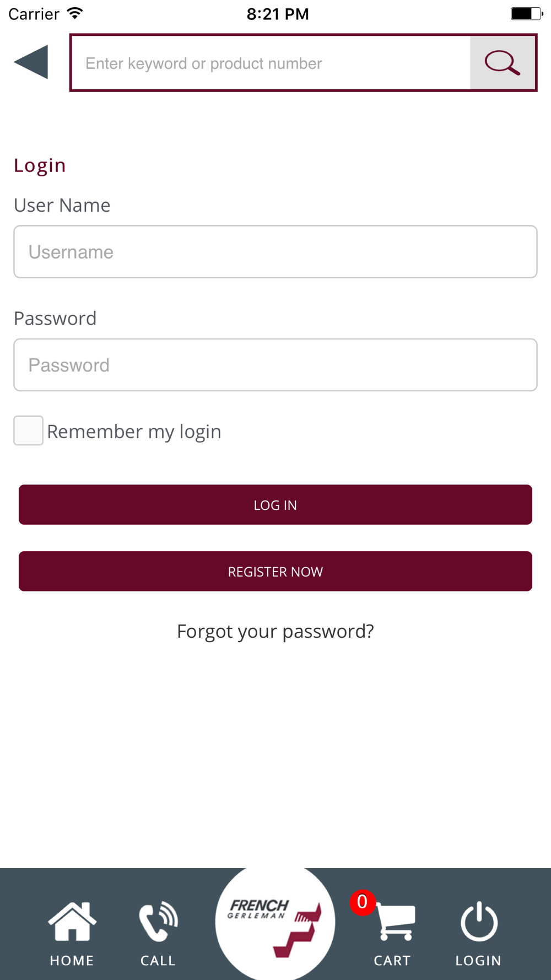Image resolution: width=551 pixels, height=980 pixels.
Task: Click the Remember my login label text
Action: pos(134,432)
